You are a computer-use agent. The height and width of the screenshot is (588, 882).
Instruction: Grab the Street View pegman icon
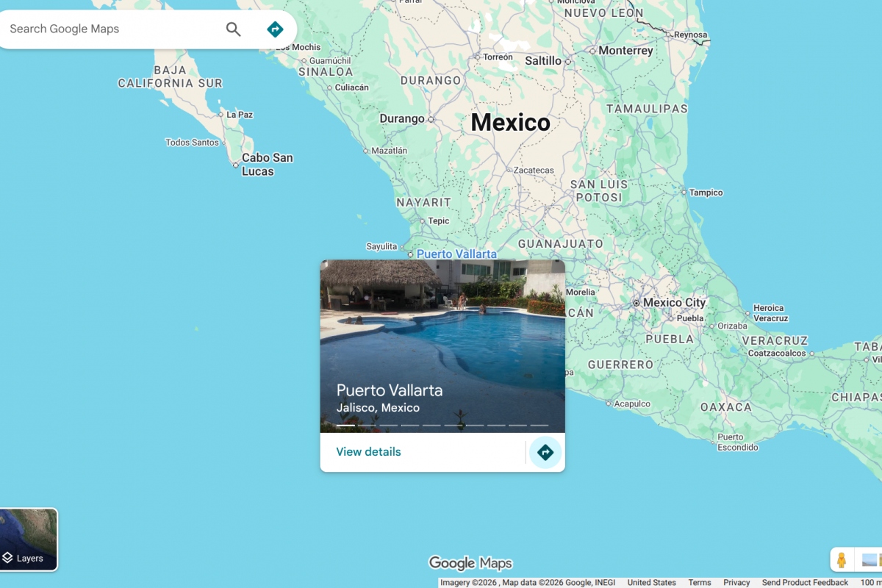[x=842, y=560]
